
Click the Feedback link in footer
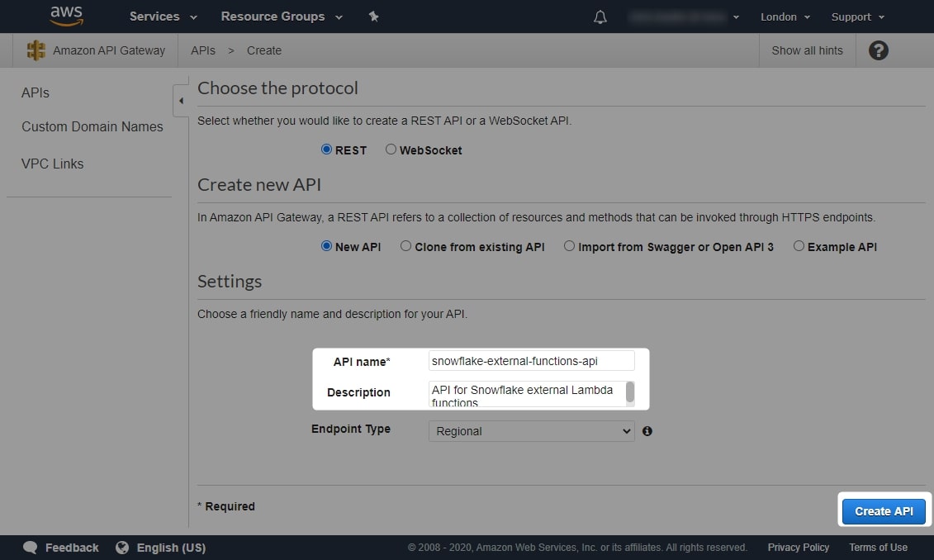point(72,548)
